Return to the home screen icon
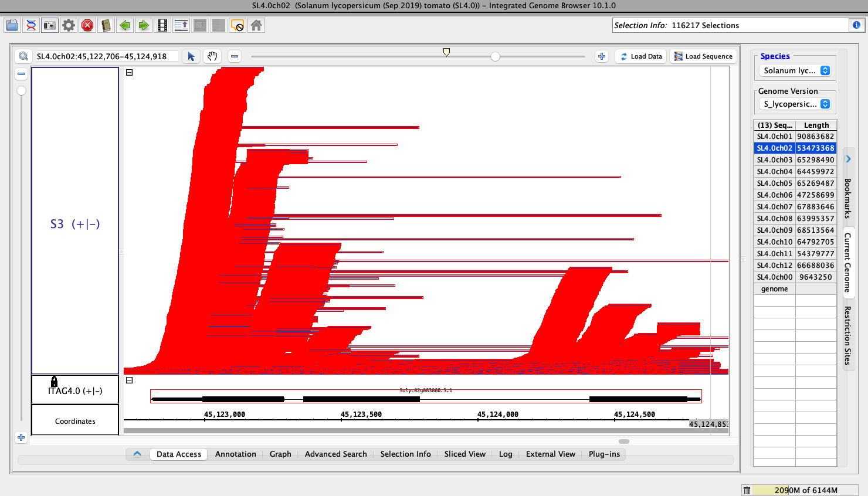 point(256,25)
